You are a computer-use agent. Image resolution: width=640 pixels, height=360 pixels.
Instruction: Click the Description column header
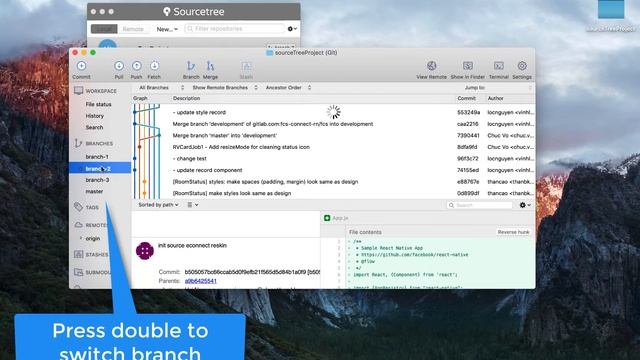pos(186,98)
